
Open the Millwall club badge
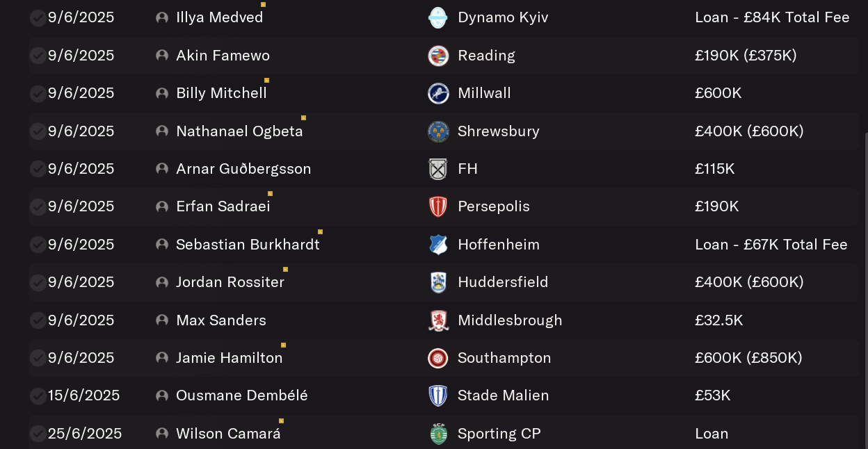click(x=438, y=93)
